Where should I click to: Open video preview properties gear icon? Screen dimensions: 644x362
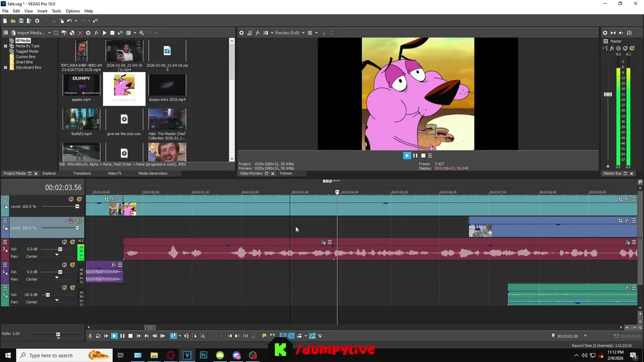click(x=242, y=33)
